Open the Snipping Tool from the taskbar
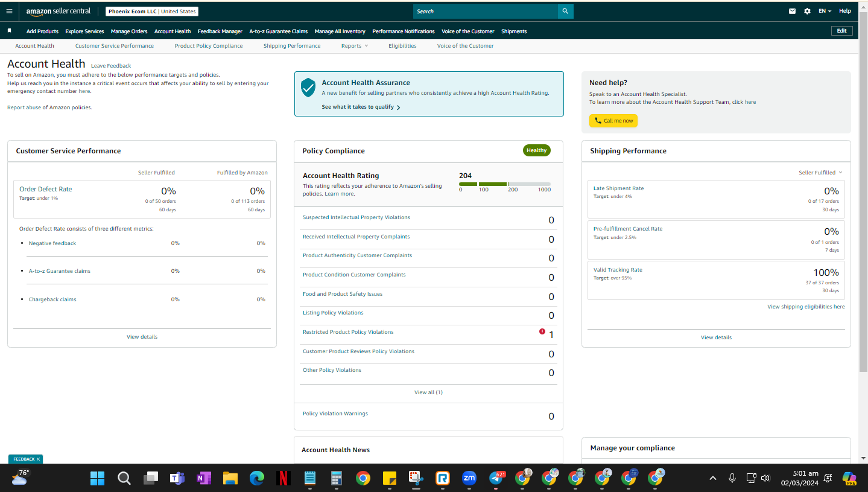This screenshot has width=868, height=492. pyautogui.click(x=416, y=479)
